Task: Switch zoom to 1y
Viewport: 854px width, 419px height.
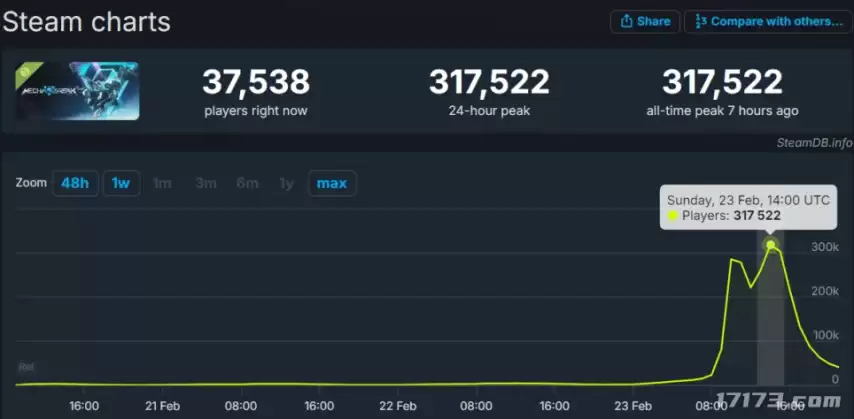Action: coord(287,184)
